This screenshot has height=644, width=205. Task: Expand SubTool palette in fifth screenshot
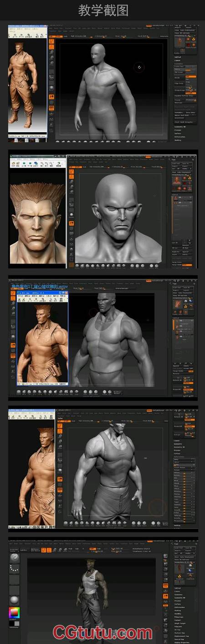(178, 588)
